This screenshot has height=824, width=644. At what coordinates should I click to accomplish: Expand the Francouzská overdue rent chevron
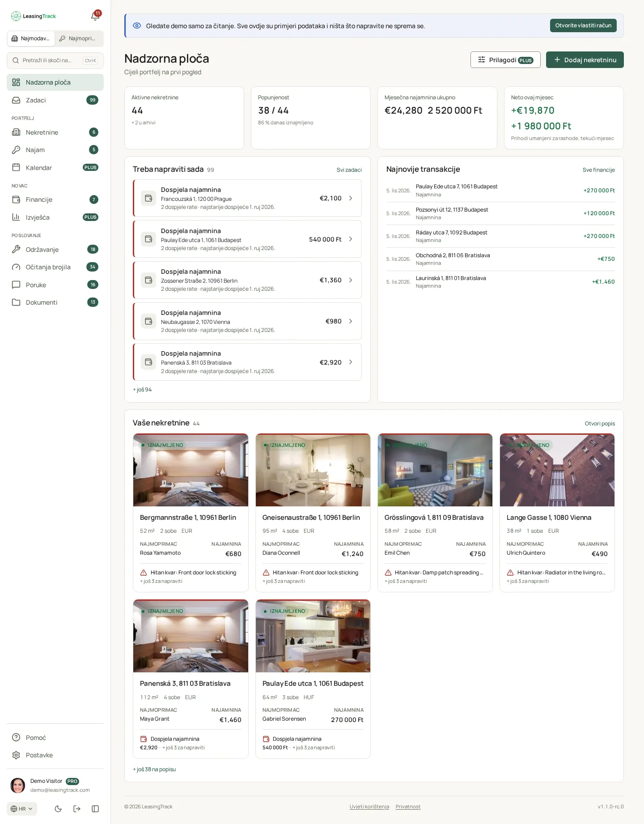[351, 198]
